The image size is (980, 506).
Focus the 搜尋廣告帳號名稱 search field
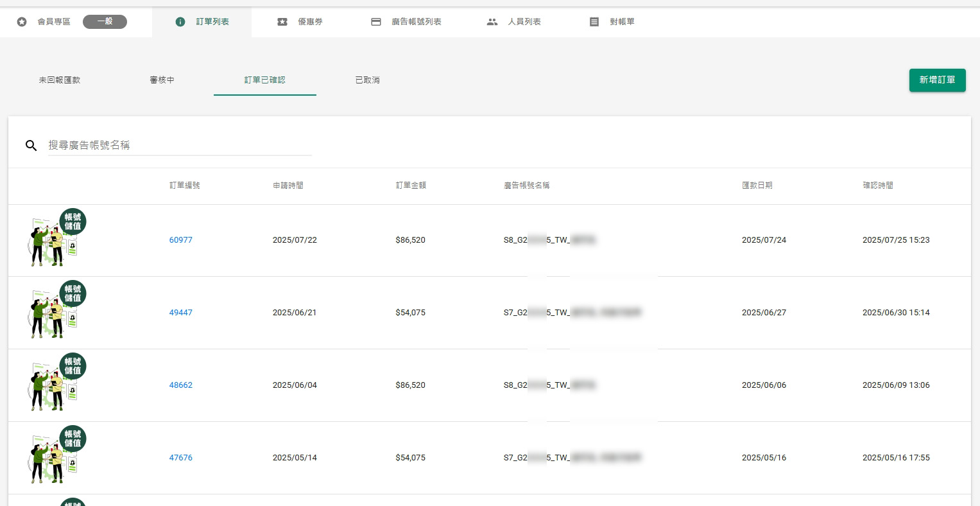[x=180, y=146]
